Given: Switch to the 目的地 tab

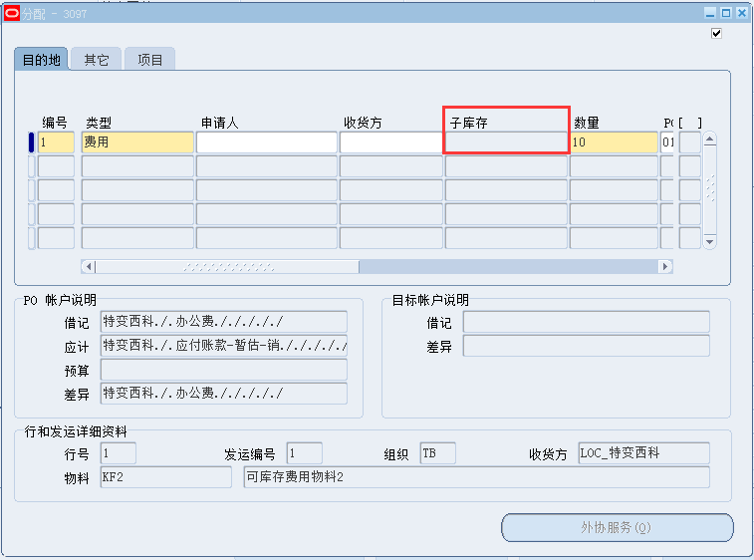Looking at the screenshot, I should [42, 59].
